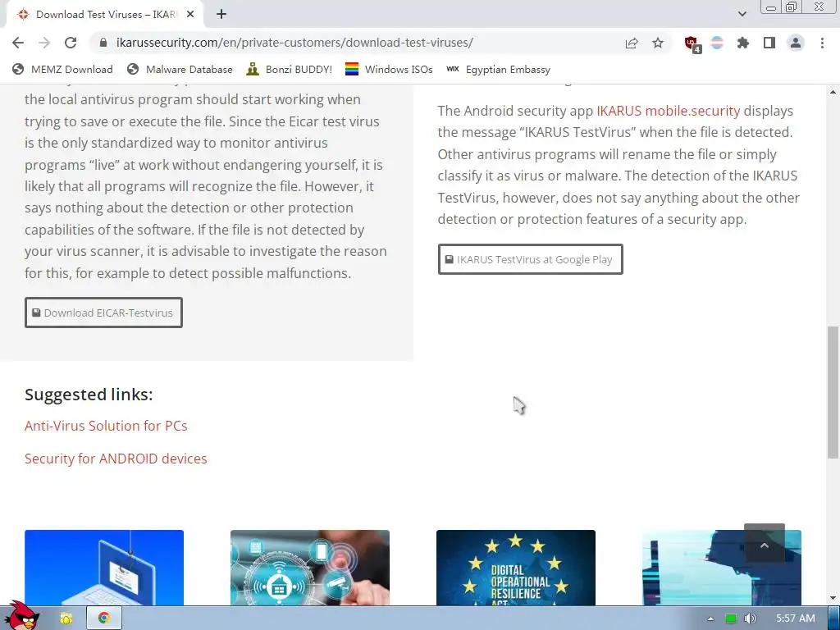Open Digital Operational Resilience Act thumbnail
Screen dimensions: 840x630
tap(516, 568)
